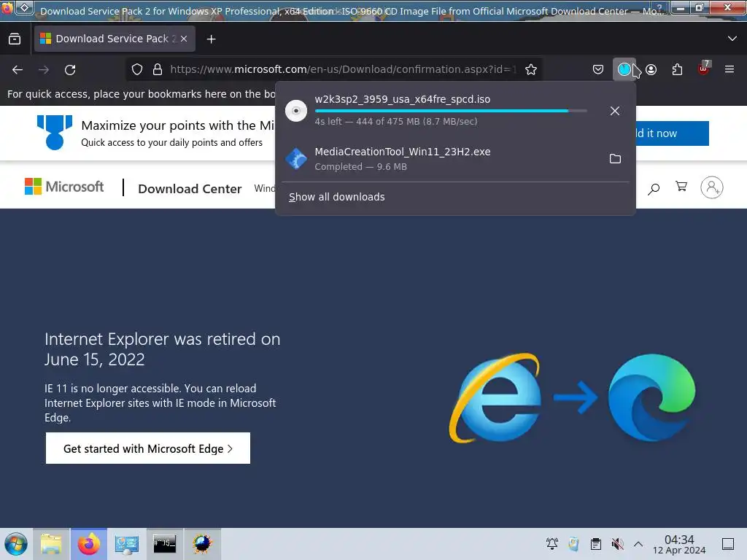Click the blue rewards banner button
The height and width of the screenshot is (560, 747).
(672, 133)
